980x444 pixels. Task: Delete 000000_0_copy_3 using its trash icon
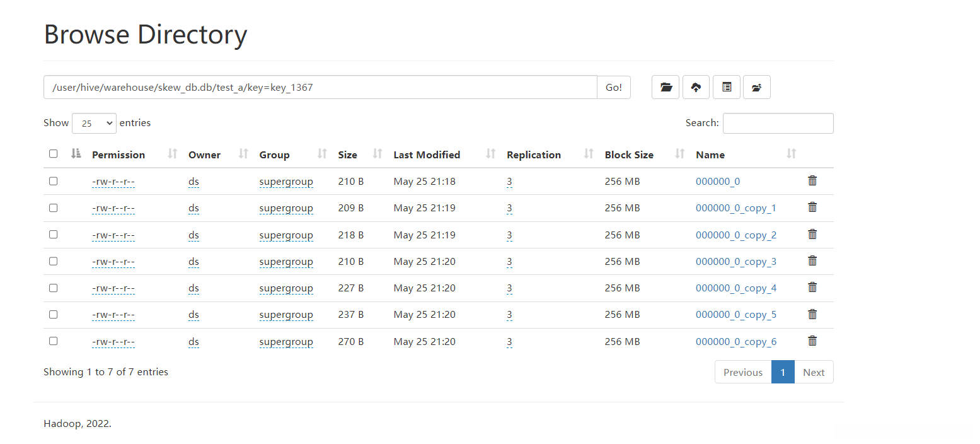812,261
